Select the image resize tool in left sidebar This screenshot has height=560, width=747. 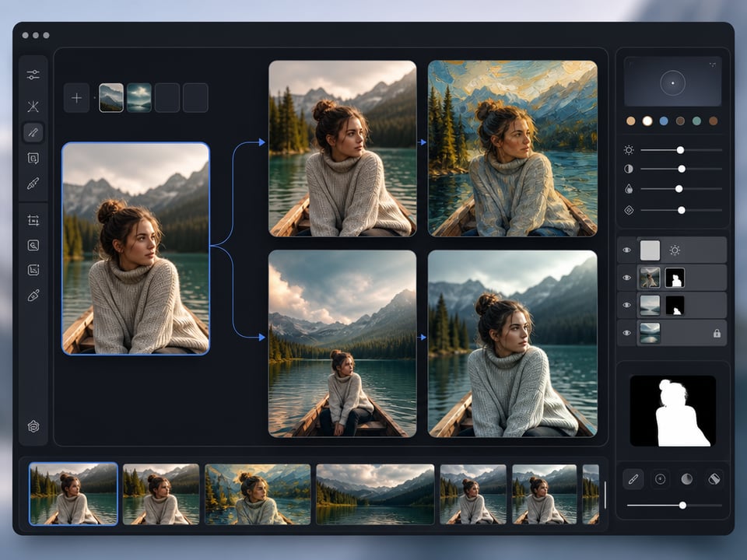(33, 270)
